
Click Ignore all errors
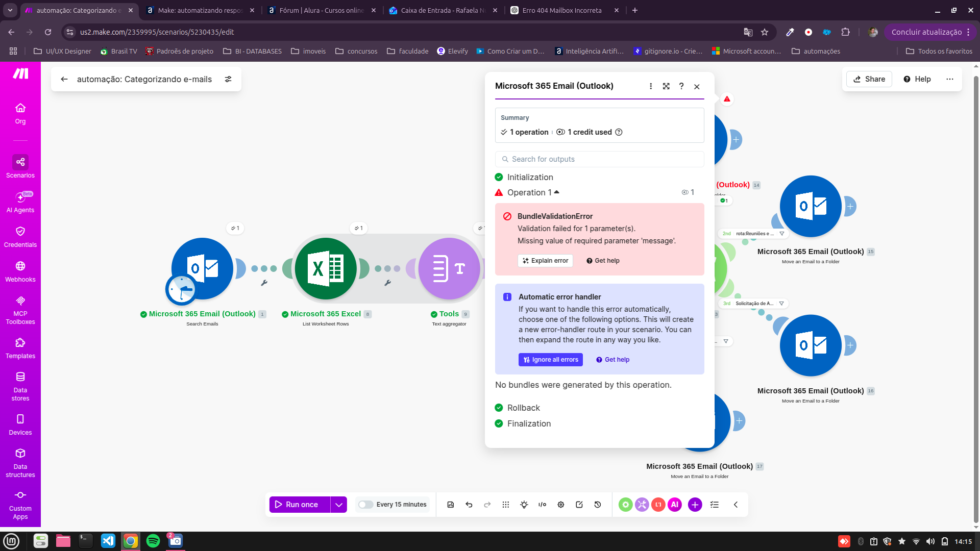pos(551,360)
